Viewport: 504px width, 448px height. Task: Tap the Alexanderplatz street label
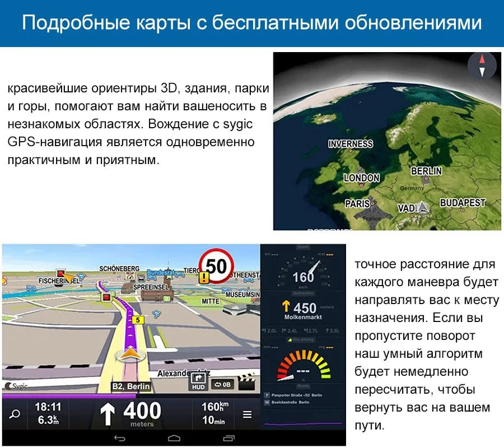click(x=184, y=373)
